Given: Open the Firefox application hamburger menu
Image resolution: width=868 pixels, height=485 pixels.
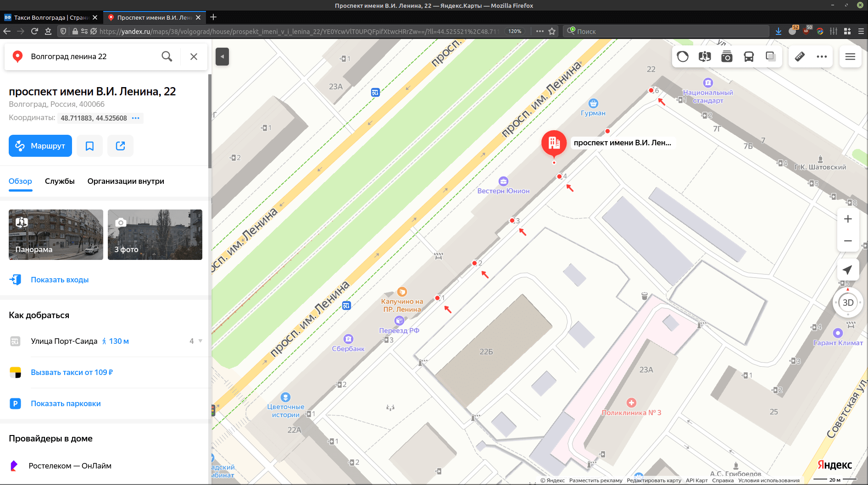Looking at the screenshot, I should click(x=861, y=31).
